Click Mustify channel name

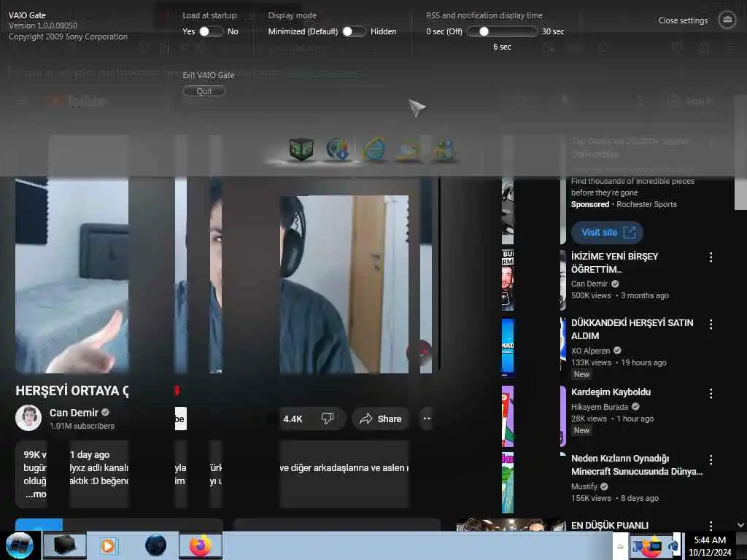coord(584,486)
